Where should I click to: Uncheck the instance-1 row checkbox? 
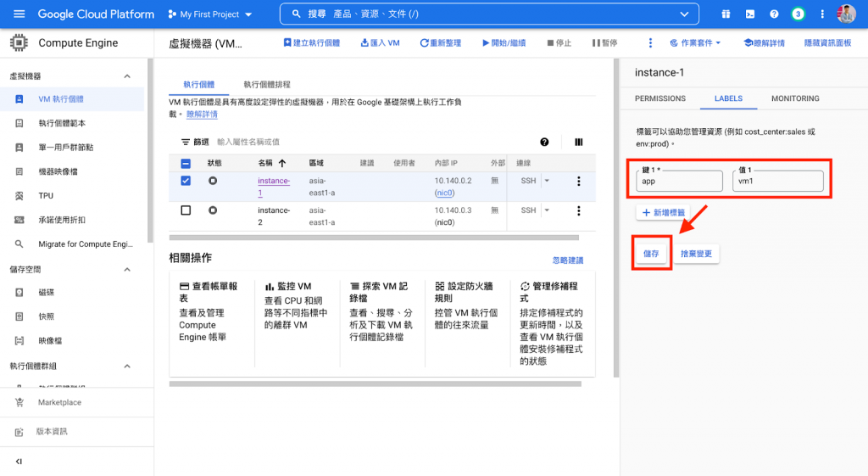coord(186,181)
